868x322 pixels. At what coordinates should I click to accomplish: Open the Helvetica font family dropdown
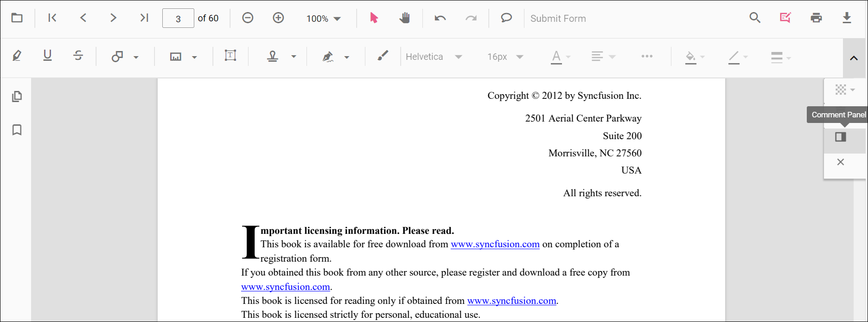[x=434, y=57]
